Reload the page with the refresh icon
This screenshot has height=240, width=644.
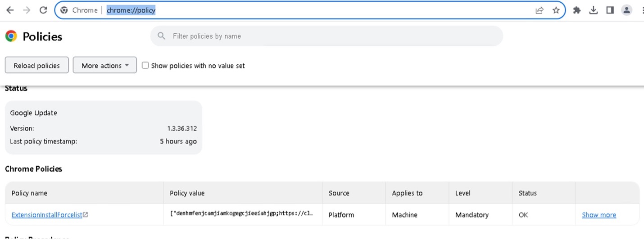pos(43,10)
